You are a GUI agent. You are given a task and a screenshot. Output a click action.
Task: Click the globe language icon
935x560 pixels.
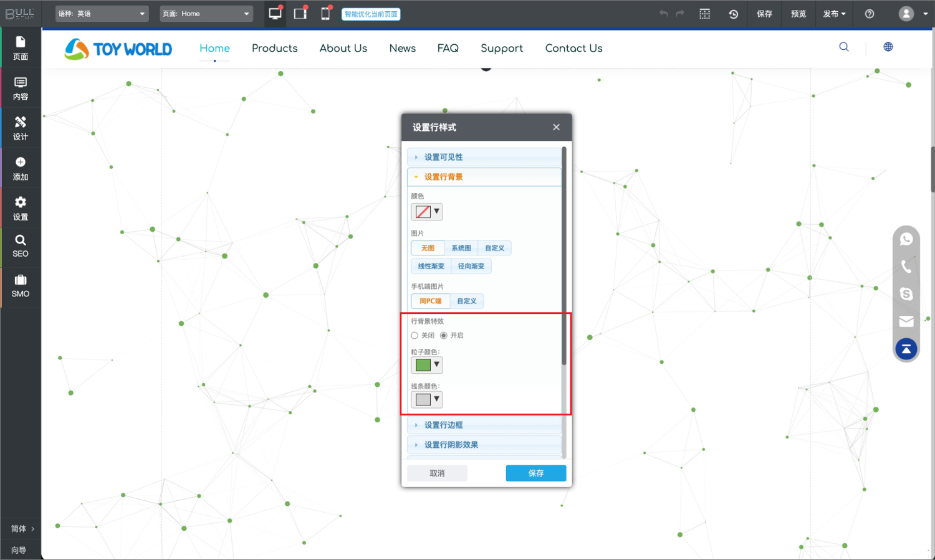[x=888, y=47]
